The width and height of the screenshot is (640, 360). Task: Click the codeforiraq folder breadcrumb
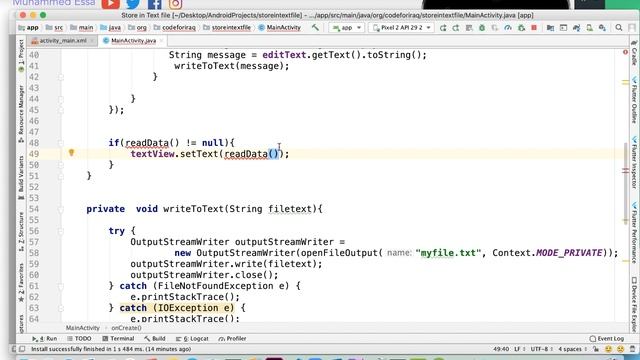tap(175, 28)
